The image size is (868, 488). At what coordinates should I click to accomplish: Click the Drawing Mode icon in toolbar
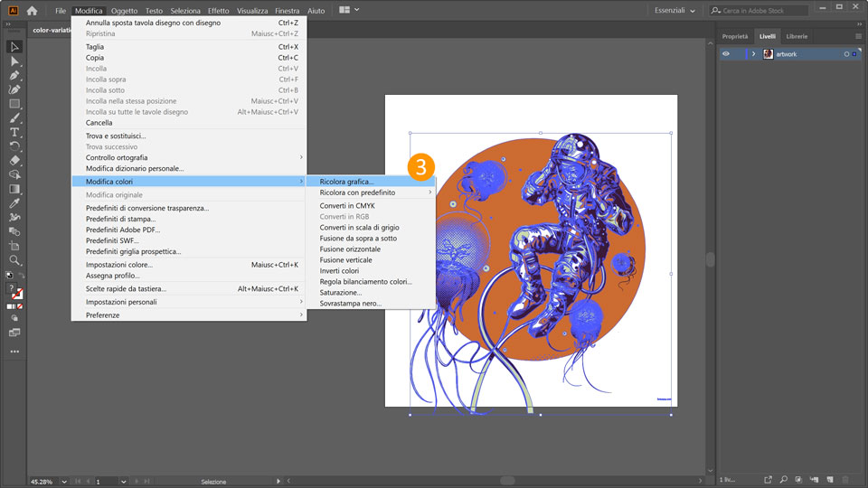click(14, 319)
